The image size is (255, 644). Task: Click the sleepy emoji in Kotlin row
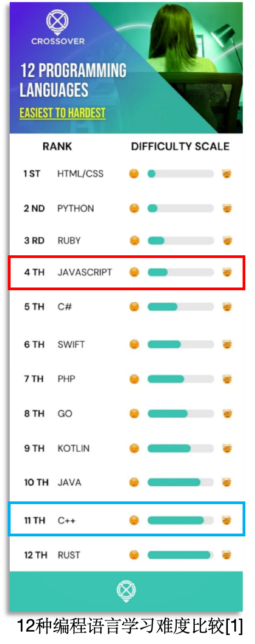134,448
